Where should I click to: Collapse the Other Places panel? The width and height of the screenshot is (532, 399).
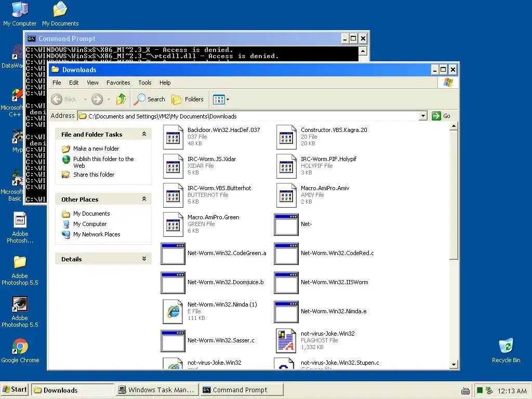pos(144,199)
